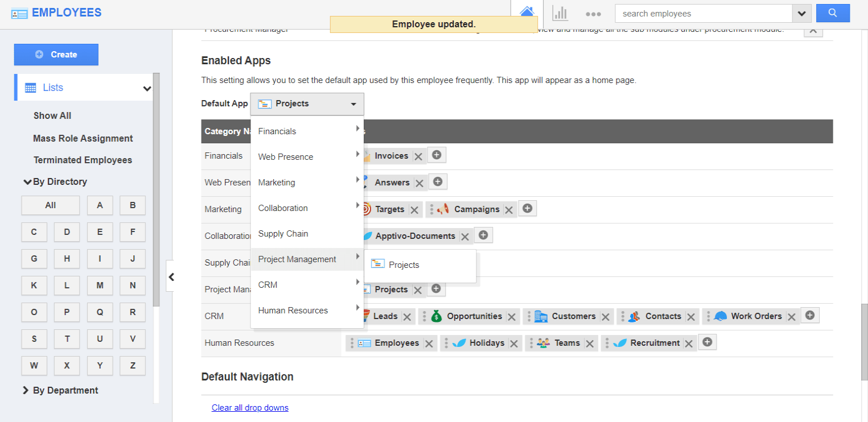Image resolution: width=868 pixels, height=422 pixels.
Task: Filter directory by letter S
Action: tap(34, 339)
